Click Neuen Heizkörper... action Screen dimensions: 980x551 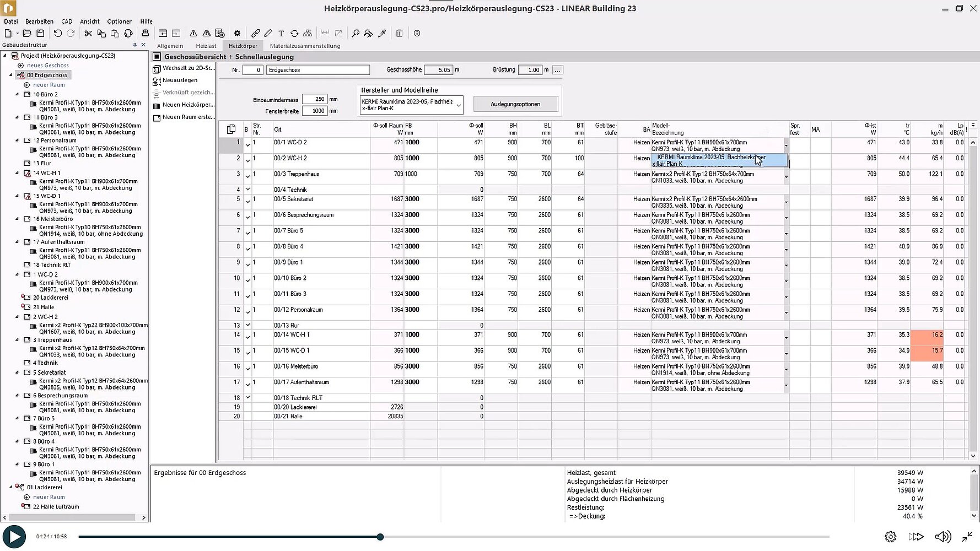click(184, 105)
